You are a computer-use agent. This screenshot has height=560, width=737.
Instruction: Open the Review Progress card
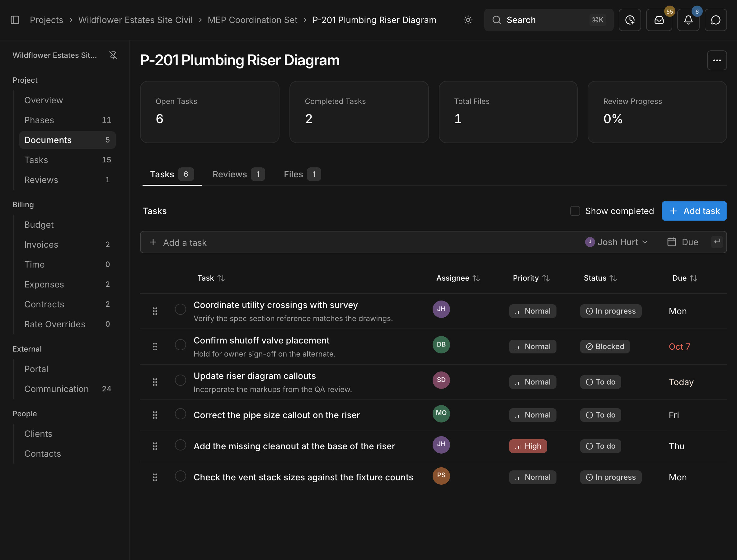click(657, 112)
